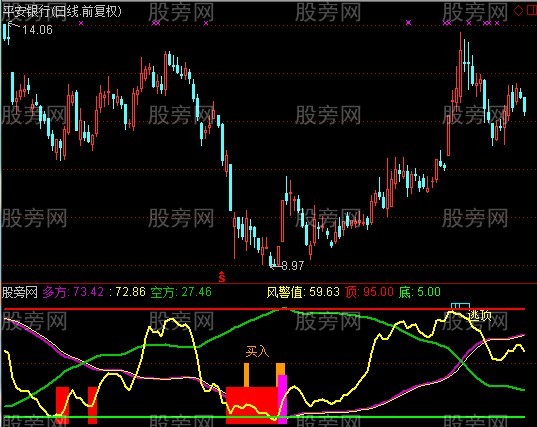537x427 pixels.
Task: Click the 股旁网 indicator name label
Action: coord(20,292)
